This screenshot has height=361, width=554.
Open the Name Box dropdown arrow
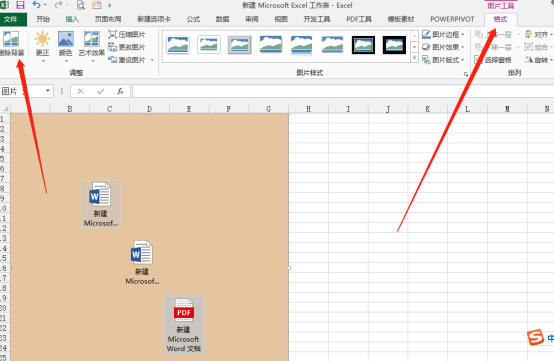48,91
